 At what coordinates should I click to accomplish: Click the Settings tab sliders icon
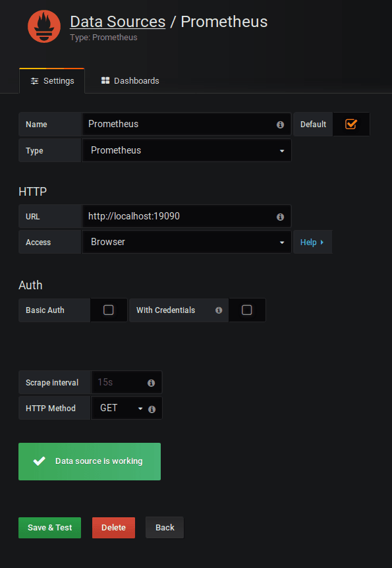click(x=34, y=81)
